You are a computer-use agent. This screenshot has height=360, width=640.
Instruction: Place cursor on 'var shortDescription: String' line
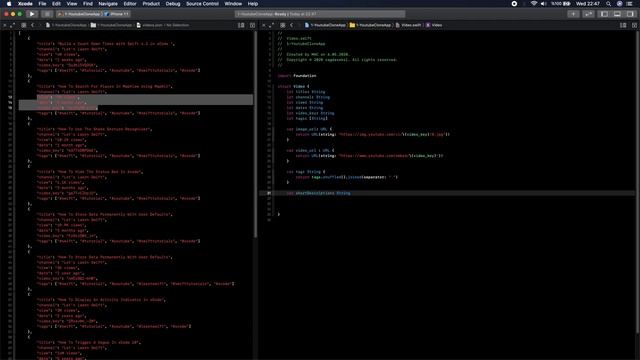[318, 193]
